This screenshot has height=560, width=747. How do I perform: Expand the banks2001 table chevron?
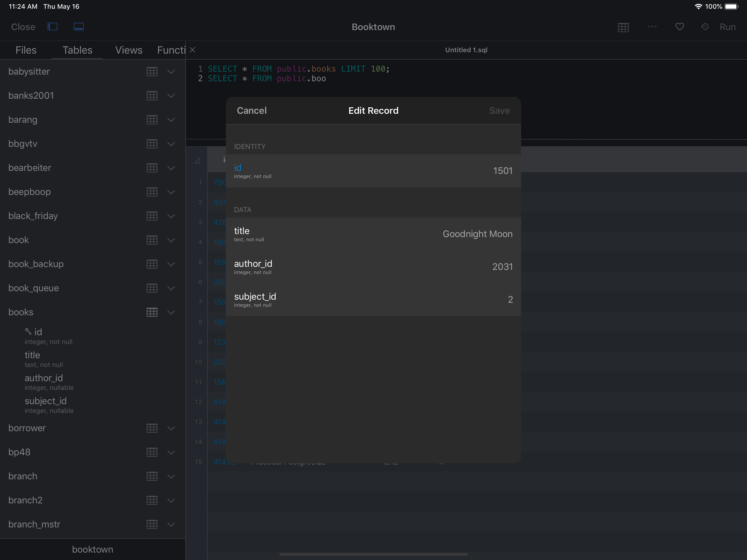pos(171,96)
